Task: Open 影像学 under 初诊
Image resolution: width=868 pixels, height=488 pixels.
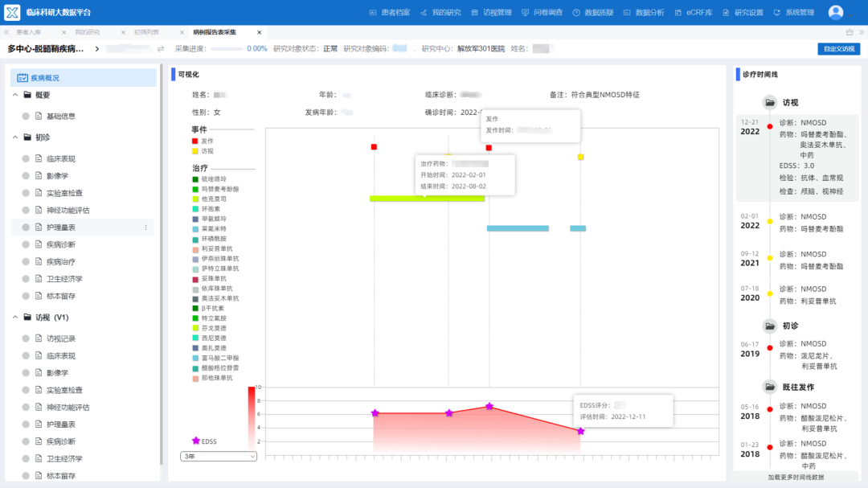Action: (57, 175)
